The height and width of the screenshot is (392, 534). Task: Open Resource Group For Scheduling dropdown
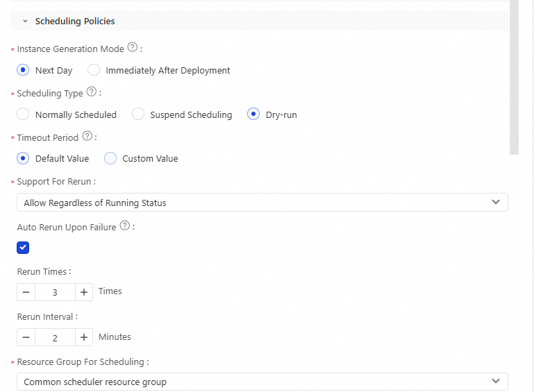[262, 382]
